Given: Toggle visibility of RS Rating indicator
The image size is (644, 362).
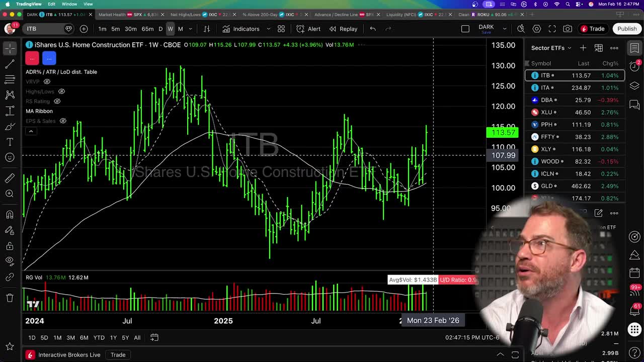Looking at the screenshot, I should (x=57, y=101).
